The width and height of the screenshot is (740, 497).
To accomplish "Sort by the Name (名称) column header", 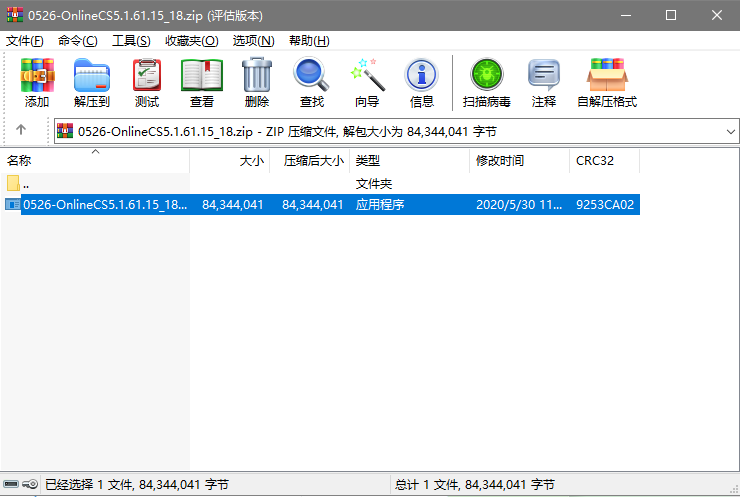I will [x=19, y=160].
